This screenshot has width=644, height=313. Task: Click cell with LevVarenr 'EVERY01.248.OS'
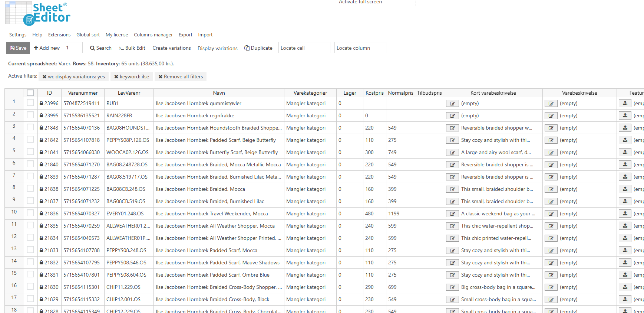point(129,213)
